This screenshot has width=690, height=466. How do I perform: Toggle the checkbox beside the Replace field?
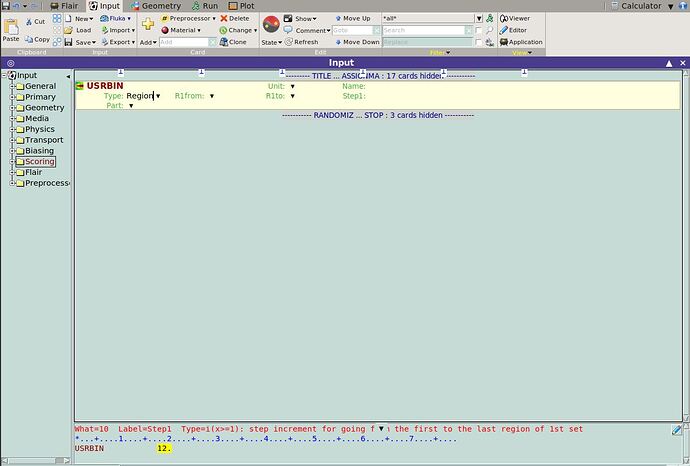478,42
